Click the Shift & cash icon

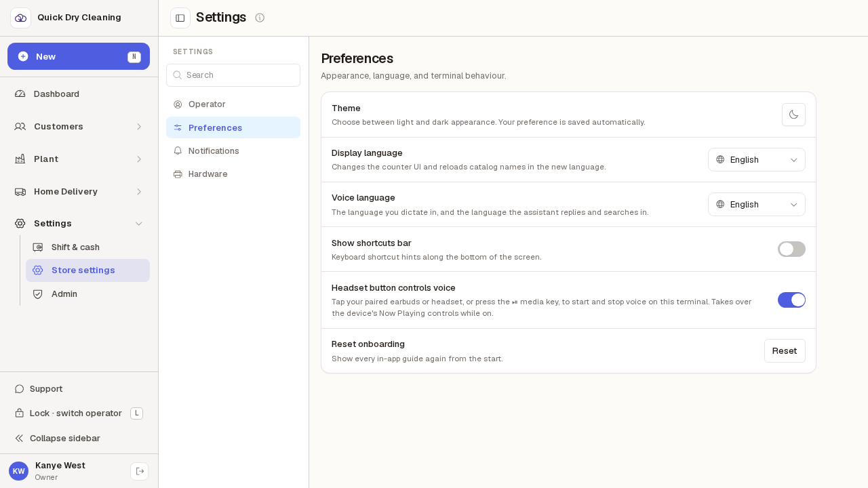38,247
